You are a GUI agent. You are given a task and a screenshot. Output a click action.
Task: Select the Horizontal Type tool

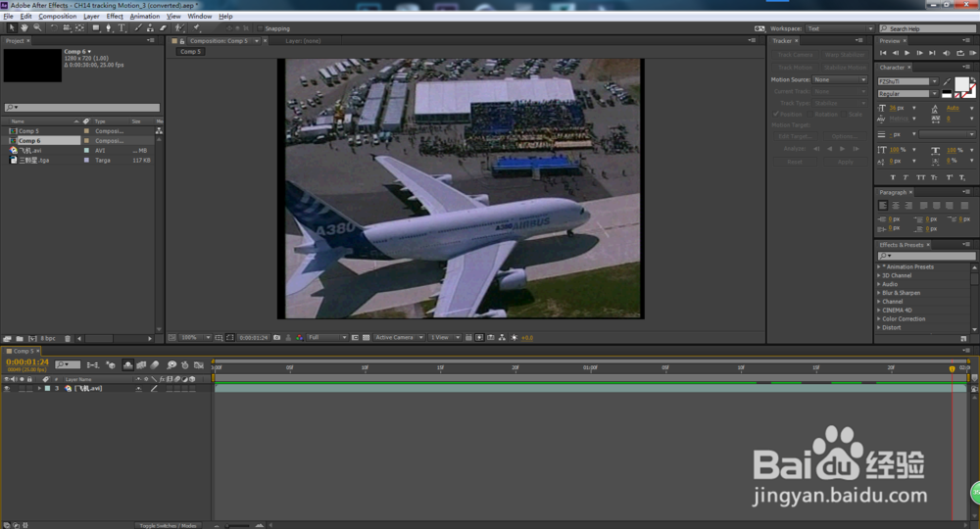(x=122, y=28)
